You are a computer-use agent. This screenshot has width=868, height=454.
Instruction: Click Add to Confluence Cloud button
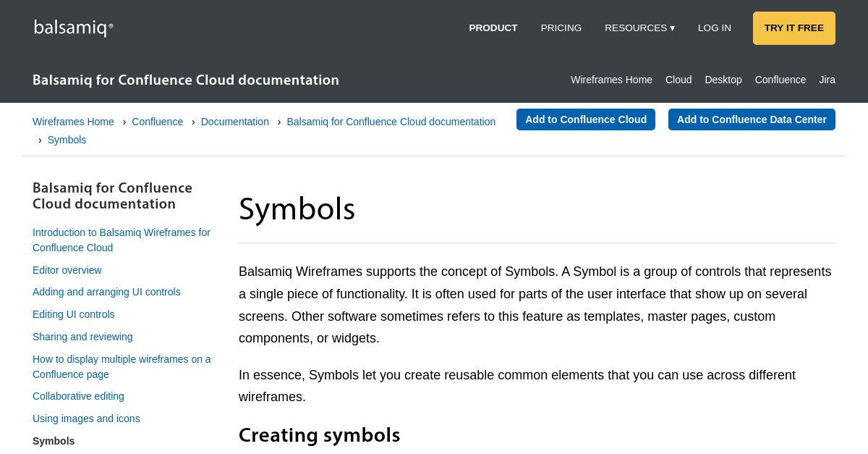586,119
